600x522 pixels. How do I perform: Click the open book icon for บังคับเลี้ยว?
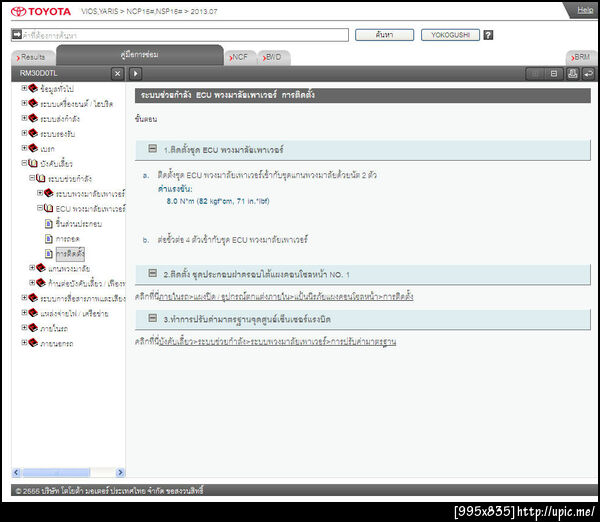pos(33,163)
